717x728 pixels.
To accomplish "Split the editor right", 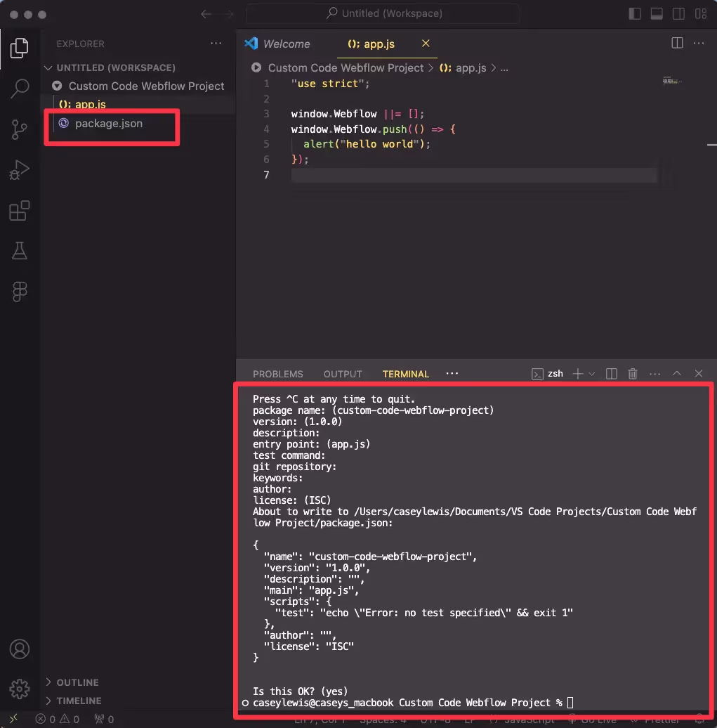I will pyautogui.click(x=677, y=43).
